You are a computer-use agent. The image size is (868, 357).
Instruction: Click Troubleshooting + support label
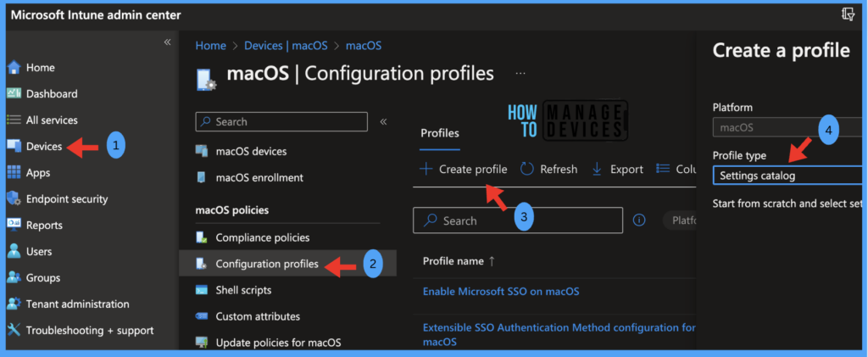click(x=90, y=331)
